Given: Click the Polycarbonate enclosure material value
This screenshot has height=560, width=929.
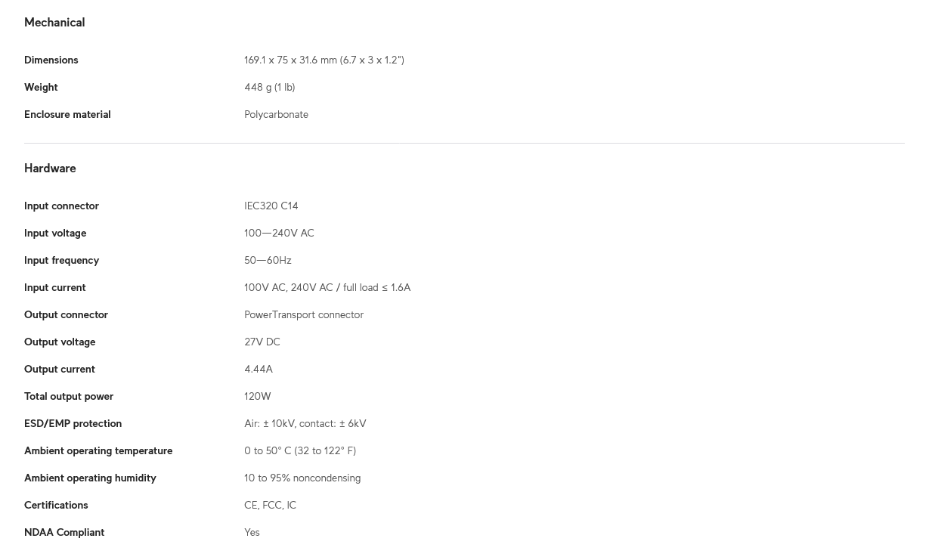Looking at the screenshot, I should (x=276, y=115).
